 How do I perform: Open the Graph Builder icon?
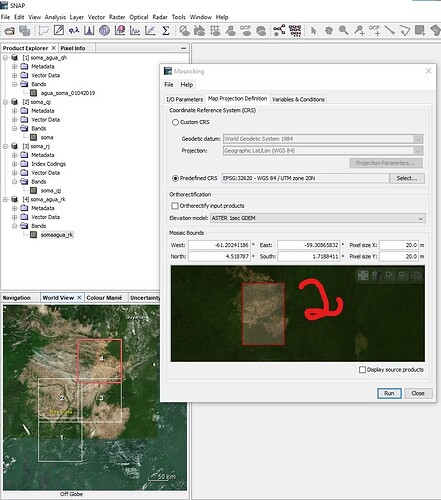coord(279,30)
